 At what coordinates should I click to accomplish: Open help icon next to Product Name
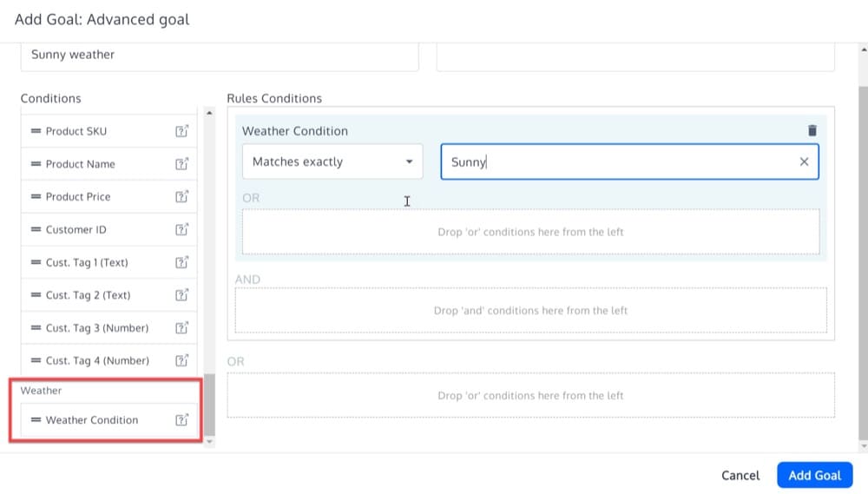[x=181, y=164]
